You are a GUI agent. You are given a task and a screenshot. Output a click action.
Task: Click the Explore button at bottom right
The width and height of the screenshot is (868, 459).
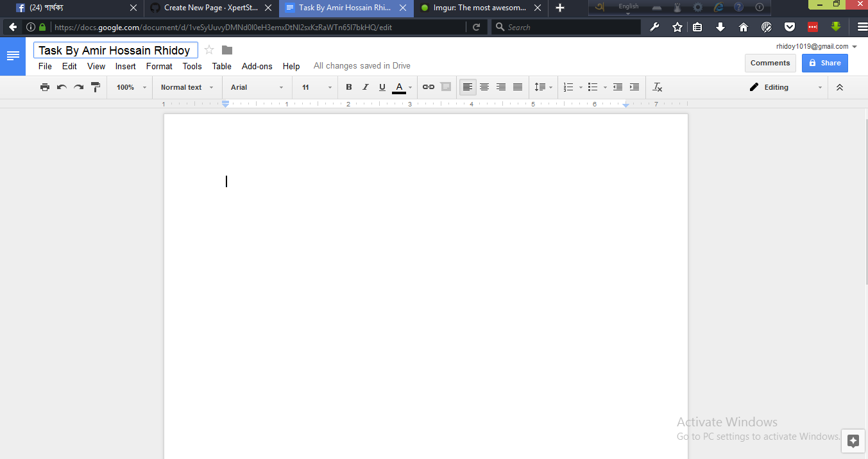(853, 441)
